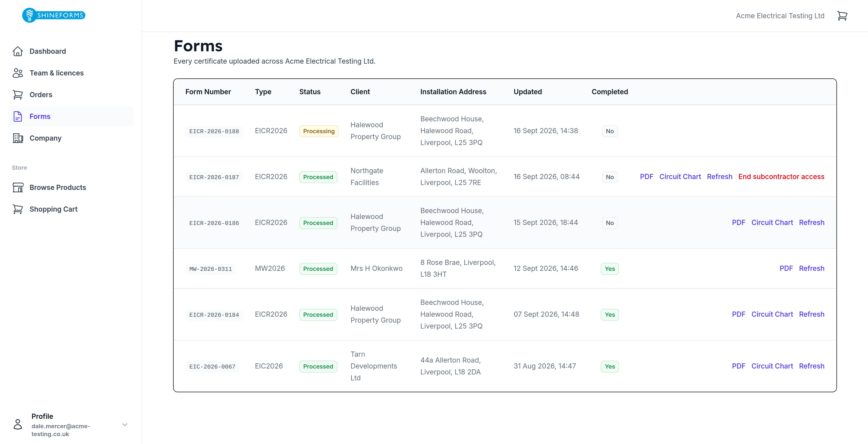Click the ShineForms logo
This screenshot has height=444, width=868.
coord(54,15)
